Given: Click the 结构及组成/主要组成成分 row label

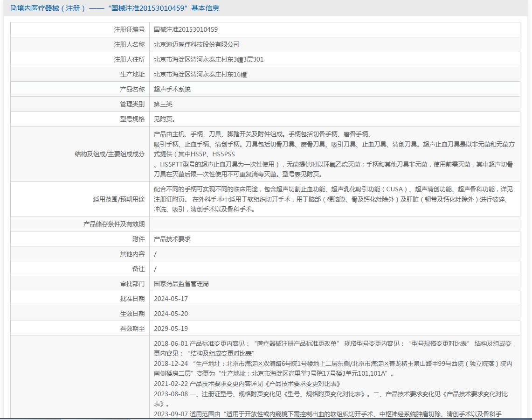Looking at the screenshot, I should (110, 154).
